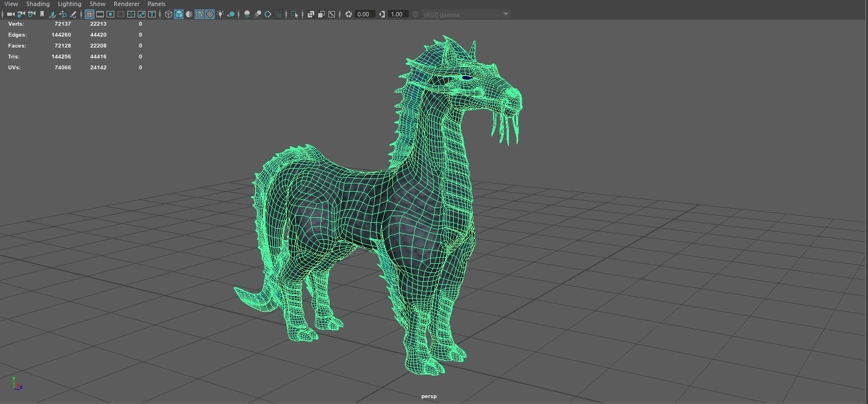Click the Edges label in HUD
Screen dimensions: 868x404
(17, 35)
